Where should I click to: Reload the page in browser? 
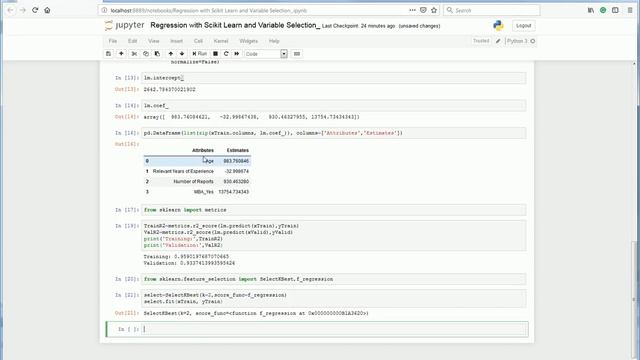pos(35,10)
